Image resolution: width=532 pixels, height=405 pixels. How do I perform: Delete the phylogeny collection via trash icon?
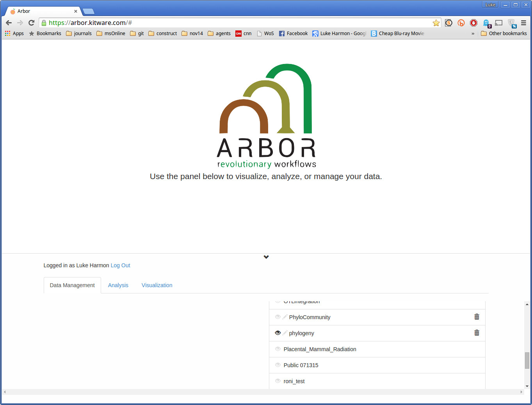tap(477, 333)
